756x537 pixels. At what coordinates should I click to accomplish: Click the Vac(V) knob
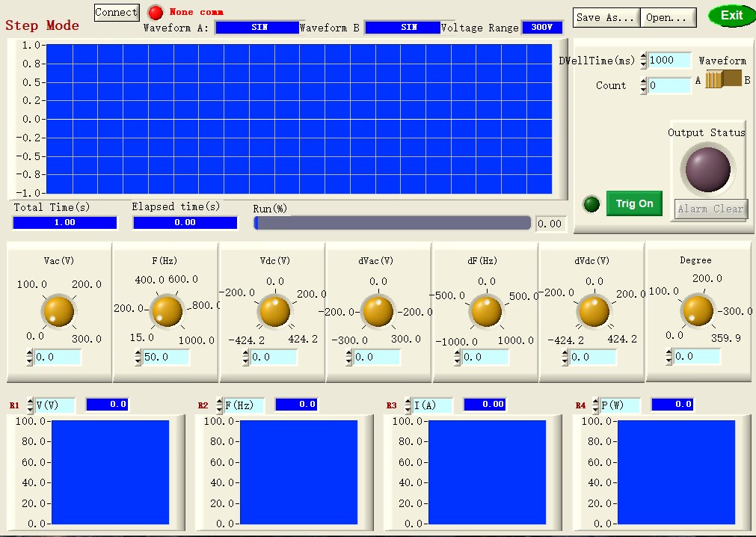point(59,311)
